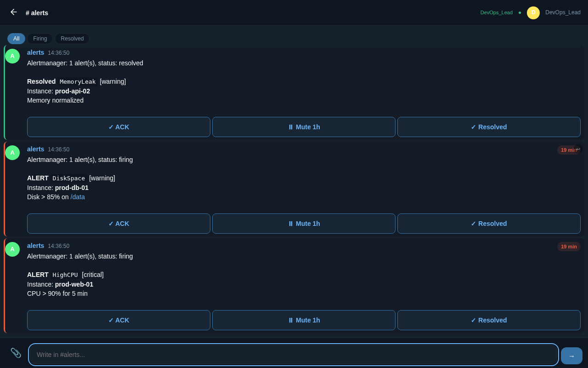Image resolution: width=588 pixels, height=368 pixels.
Task: Click the DiskSpace alert name code text
Action: click(x=69, y=178)
